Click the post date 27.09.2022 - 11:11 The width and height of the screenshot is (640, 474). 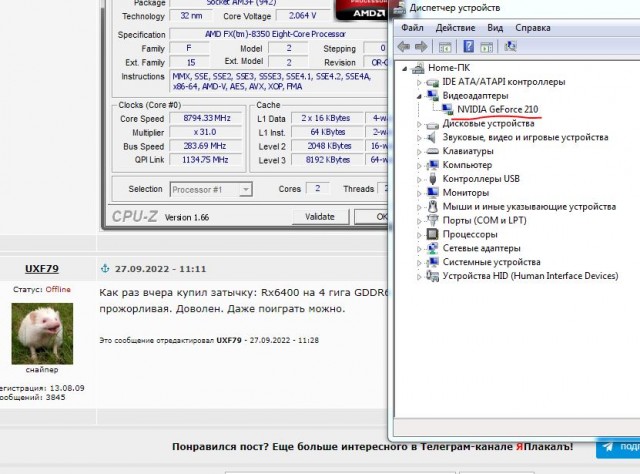(160, 269)
